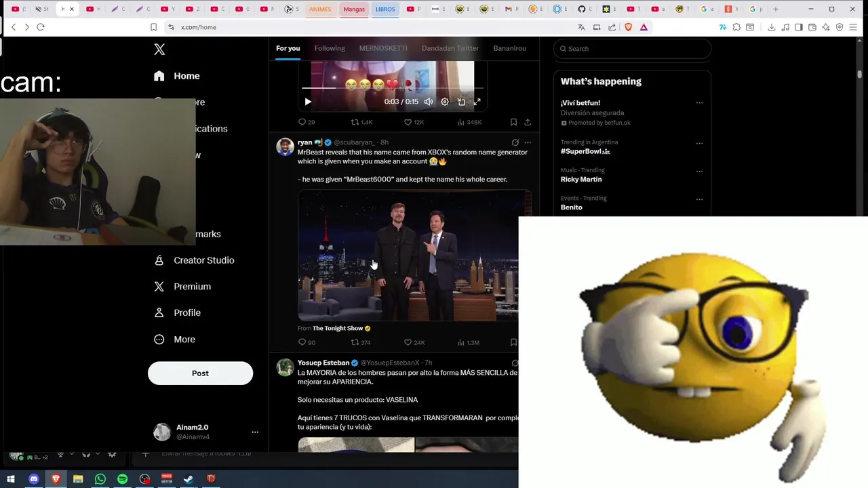Open options for Benito trend
This screenshot has height=488, width=868.
click(699, 199)
